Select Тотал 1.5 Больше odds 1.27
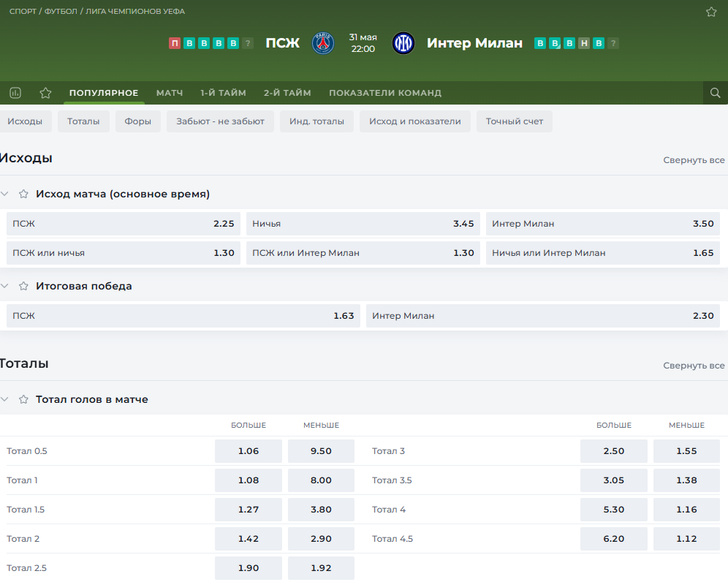 click(249, 510)
